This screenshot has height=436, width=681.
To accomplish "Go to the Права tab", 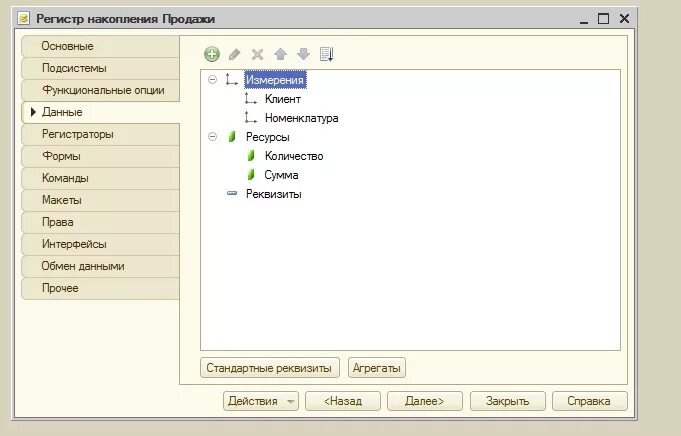I will tap(100, 222).
